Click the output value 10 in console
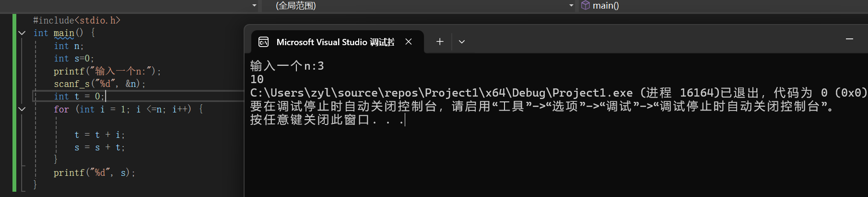The image size is (868, 197). pyautogui.click(x=257, y=79)
